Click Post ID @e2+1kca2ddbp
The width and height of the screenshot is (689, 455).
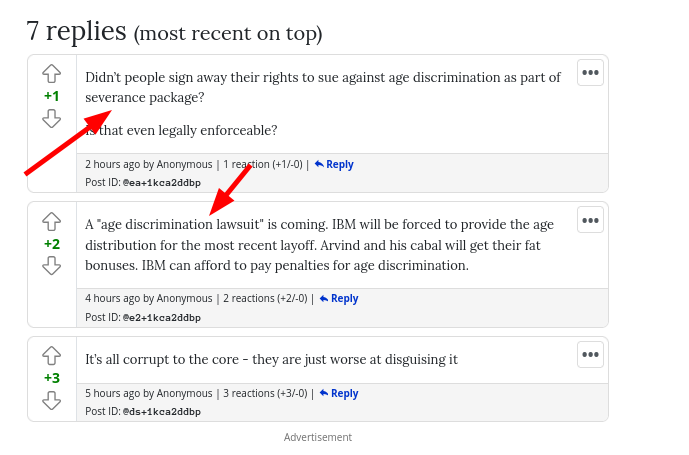[161, 318]
